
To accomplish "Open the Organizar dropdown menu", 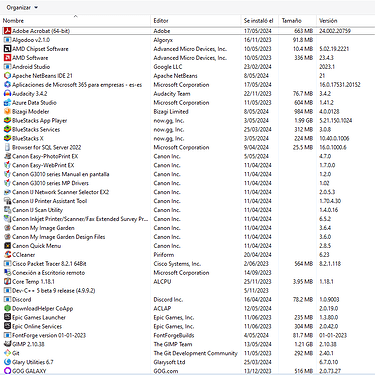I will [22, 7].
